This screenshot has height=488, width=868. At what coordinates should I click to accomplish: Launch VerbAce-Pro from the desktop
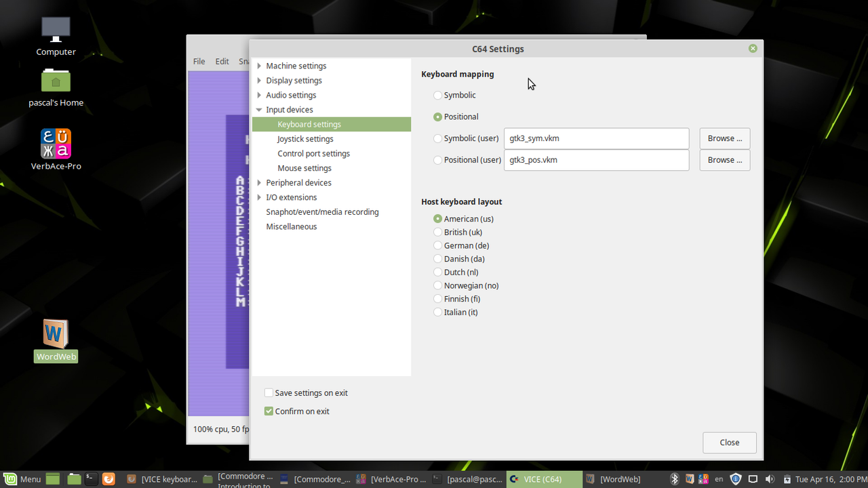56,143
